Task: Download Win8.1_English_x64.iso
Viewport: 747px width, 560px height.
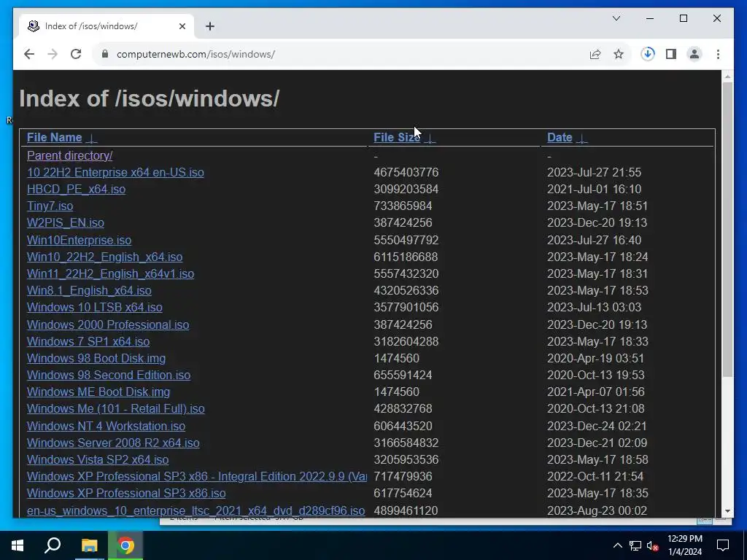Action: pyautogui.click(x=89, y=290)
